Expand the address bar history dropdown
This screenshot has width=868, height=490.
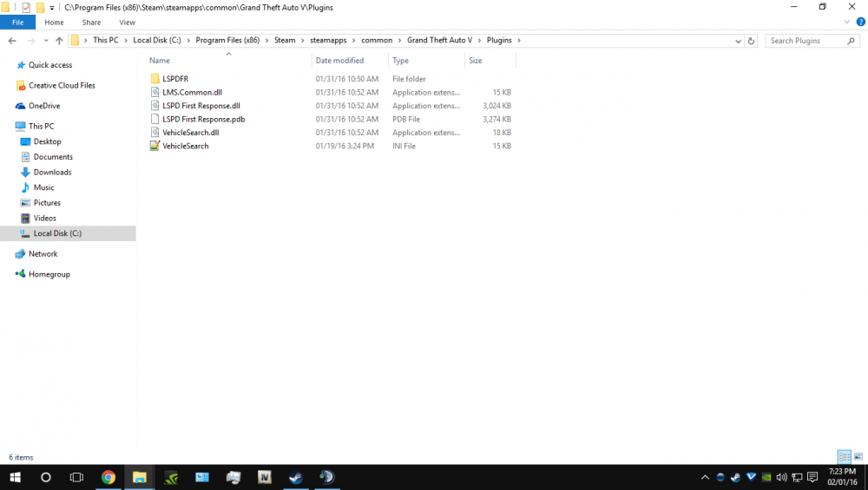coord(738,41)
